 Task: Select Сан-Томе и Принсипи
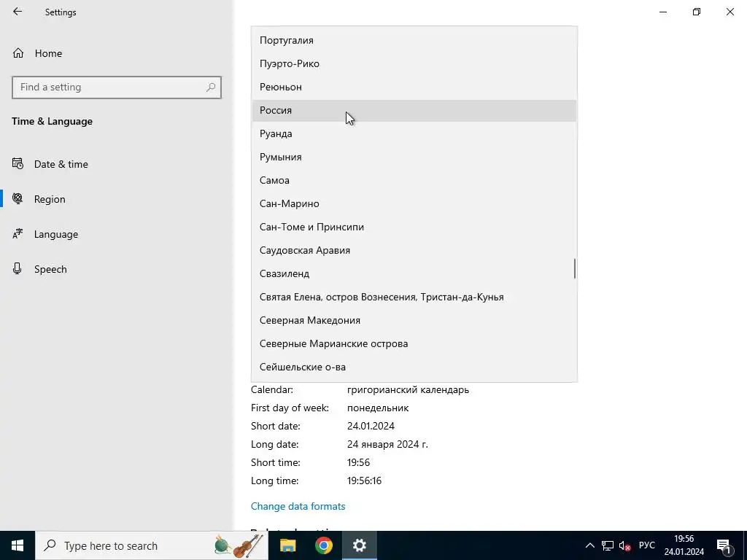click(414, 227)
